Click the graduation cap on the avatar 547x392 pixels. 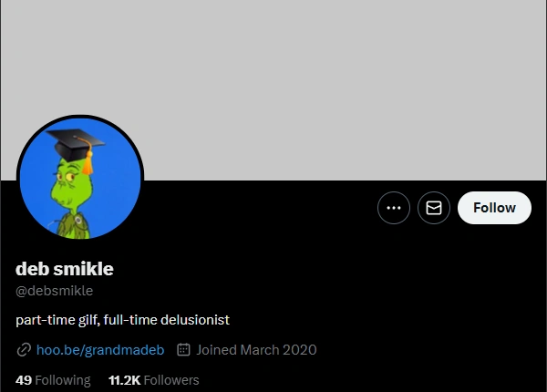click(75, 144)
